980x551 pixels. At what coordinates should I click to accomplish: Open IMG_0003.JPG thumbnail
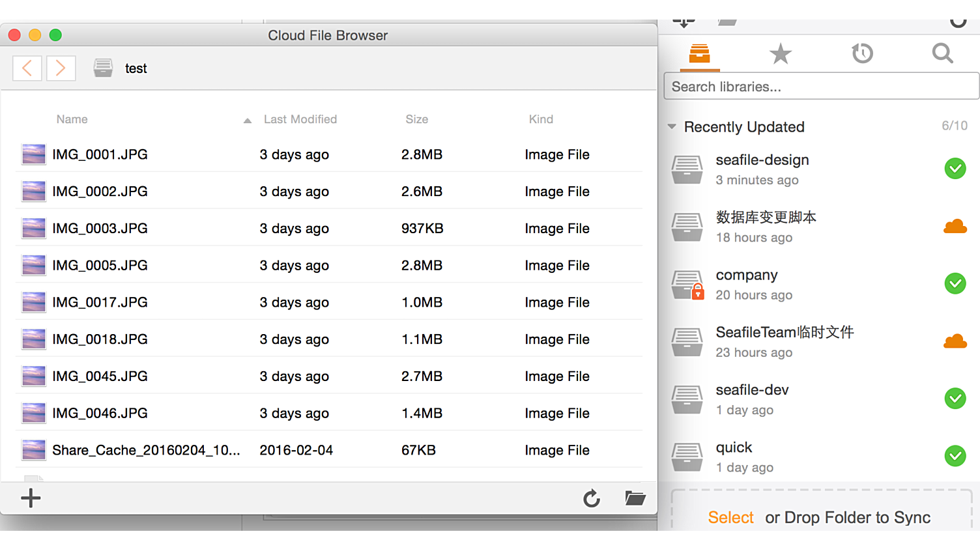pos(33,228)
